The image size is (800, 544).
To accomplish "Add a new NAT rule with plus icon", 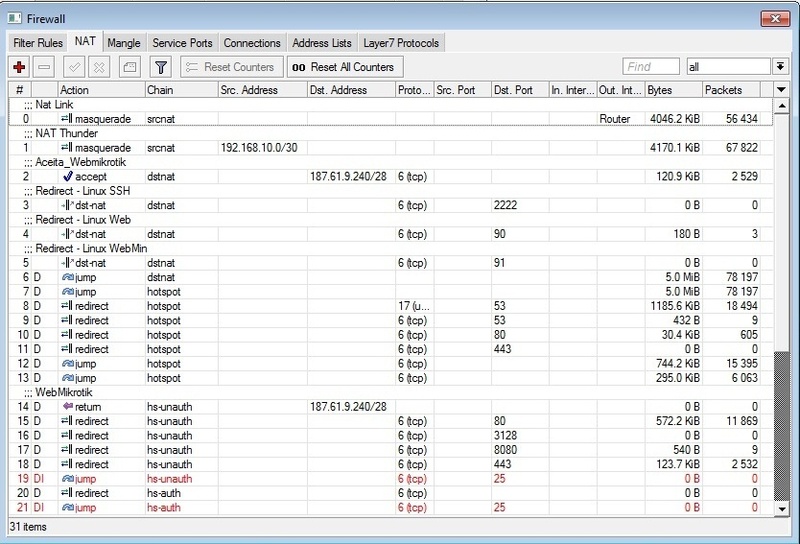I will point(19,67).
